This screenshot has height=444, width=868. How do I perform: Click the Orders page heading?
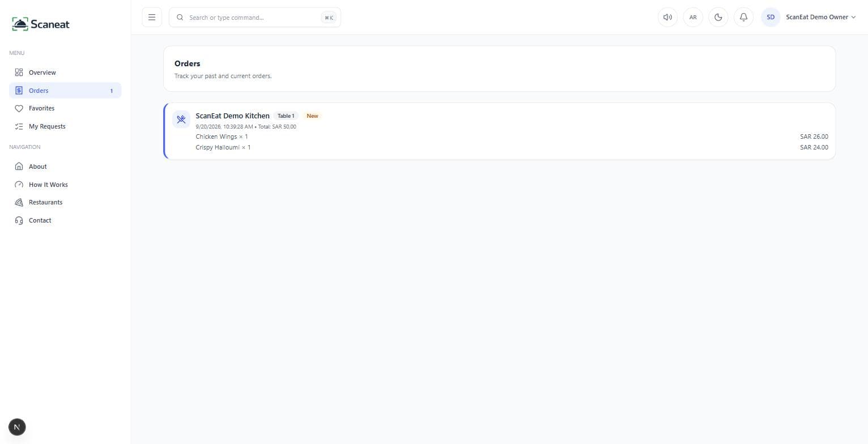[x=188, y=63]
